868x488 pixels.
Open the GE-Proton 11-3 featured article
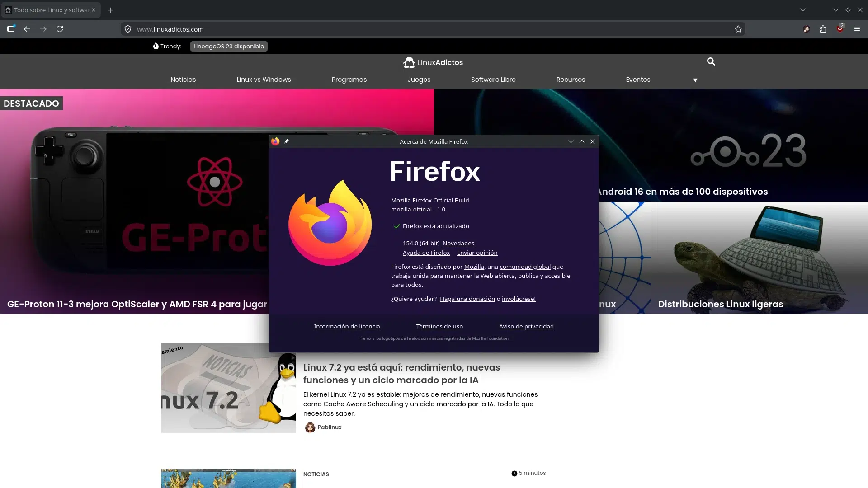pos(137,304)
